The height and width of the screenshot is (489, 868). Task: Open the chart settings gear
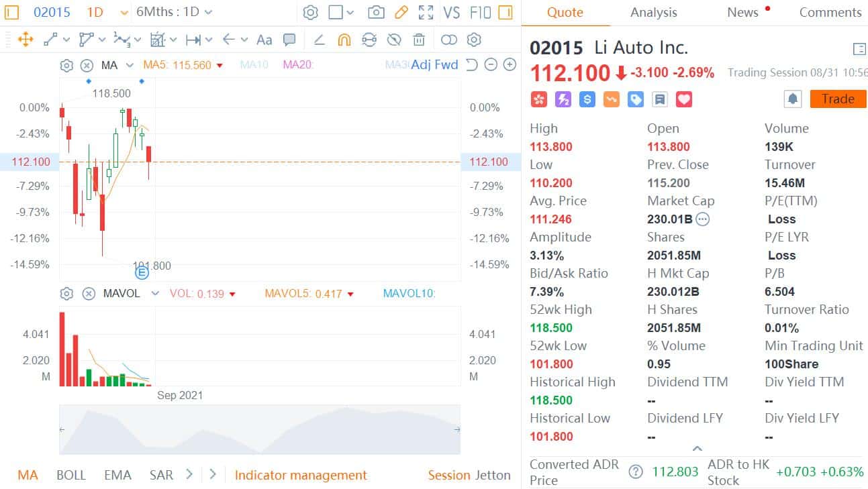[x=310, y=12]
